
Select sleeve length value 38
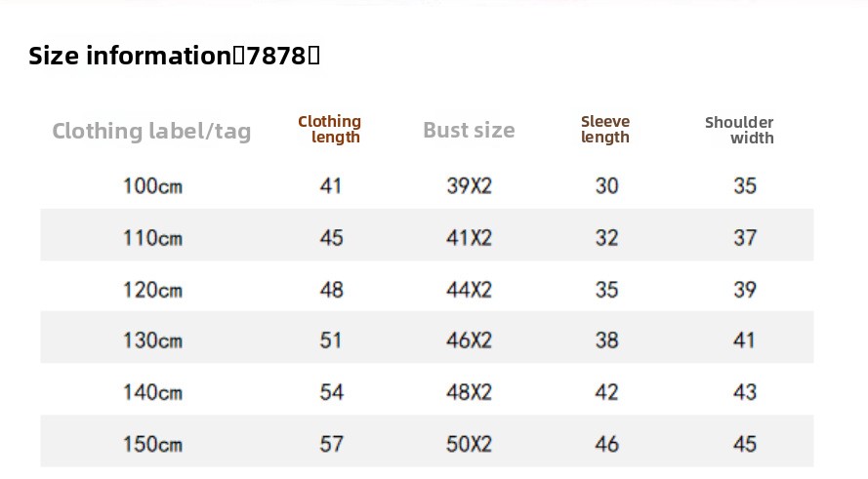(x=606, y=340)
